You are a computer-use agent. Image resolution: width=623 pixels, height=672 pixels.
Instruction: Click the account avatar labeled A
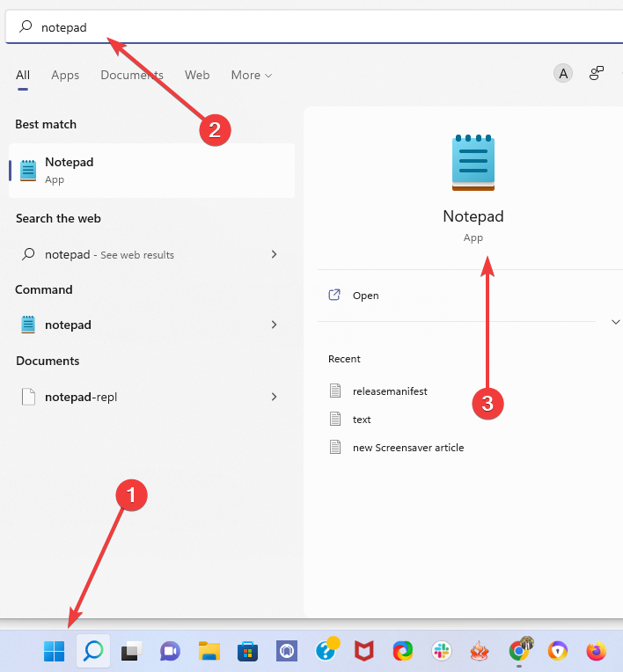(x=563, y=74)
